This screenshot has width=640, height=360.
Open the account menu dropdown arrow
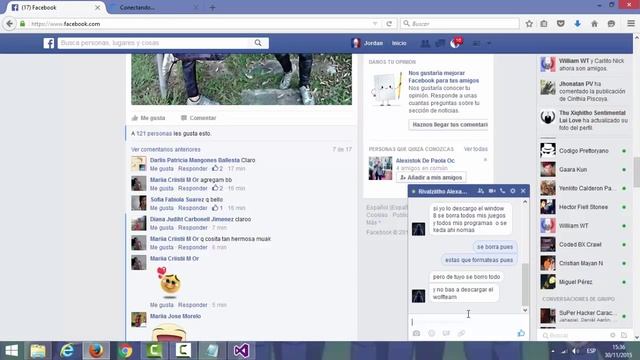coord(489,43)
